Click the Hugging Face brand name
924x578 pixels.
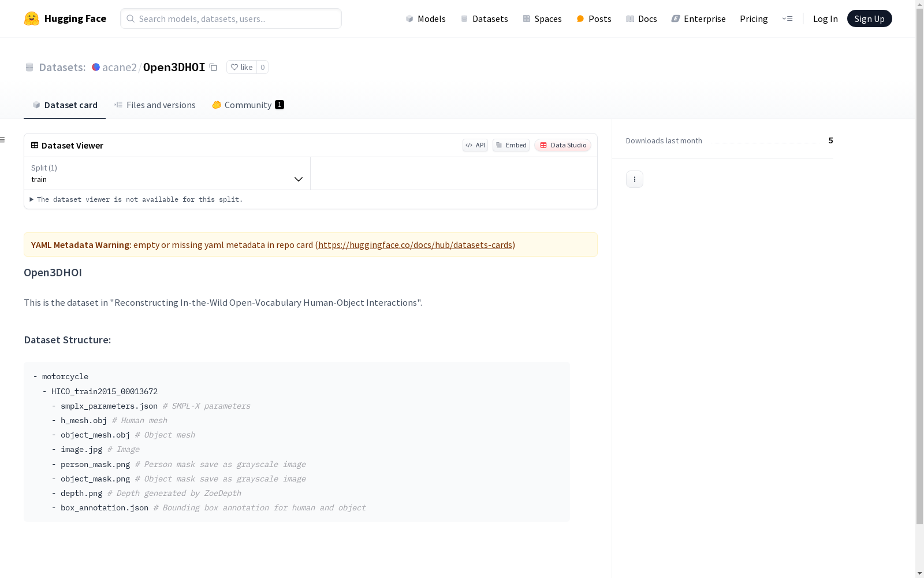click(75, 18)
